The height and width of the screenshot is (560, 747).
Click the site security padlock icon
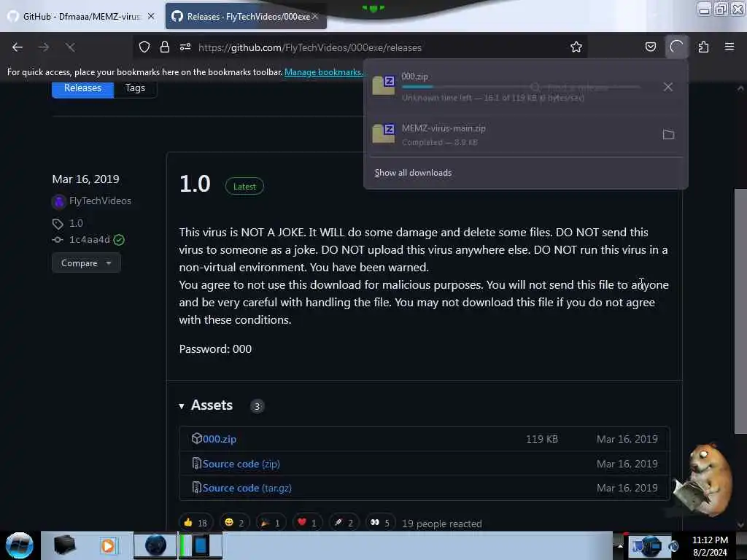165,47
